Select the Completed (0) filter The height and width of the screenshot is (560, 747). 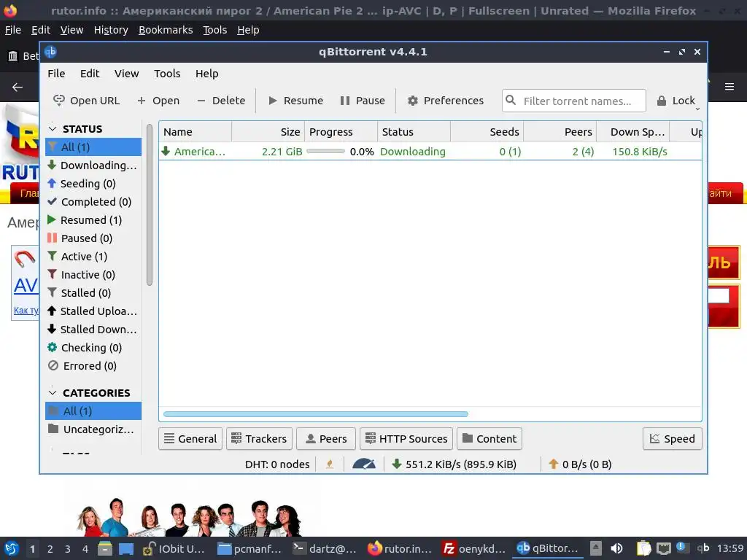coord(93,201)
